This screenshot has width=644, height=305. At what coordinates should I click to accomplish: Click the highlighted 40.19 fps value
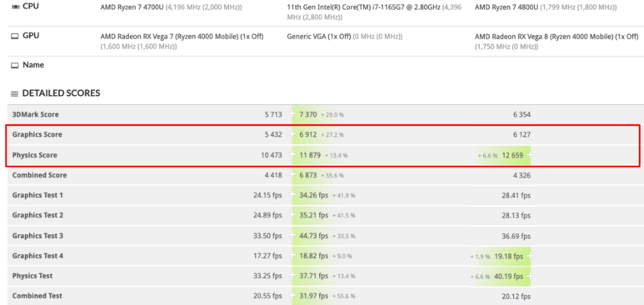pyautogui.click(x=508, y=276)
